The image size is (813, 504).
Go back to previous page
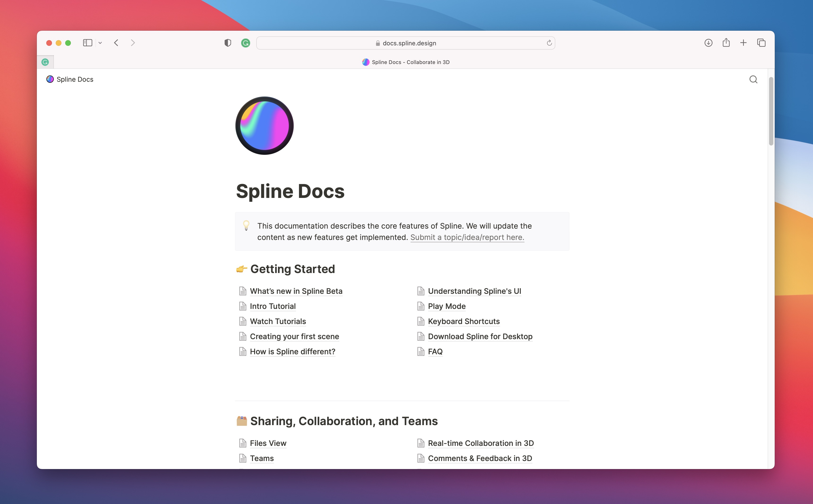coord(116,43)
